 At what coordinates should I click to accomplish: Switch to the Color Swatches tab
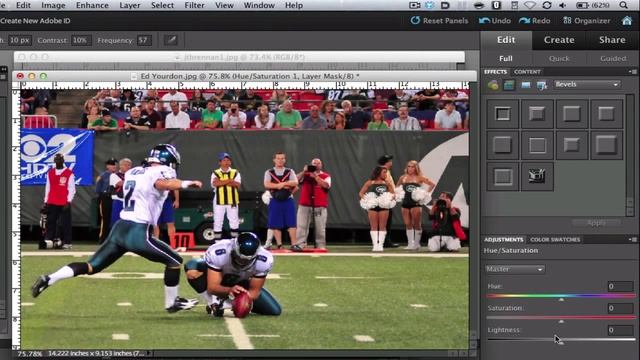point(555,240)
